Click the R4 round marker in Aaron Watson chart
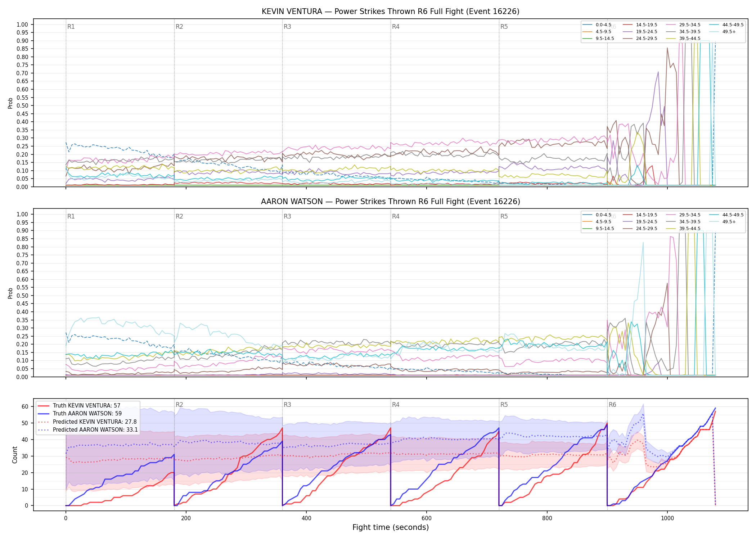 coord(396,216)
